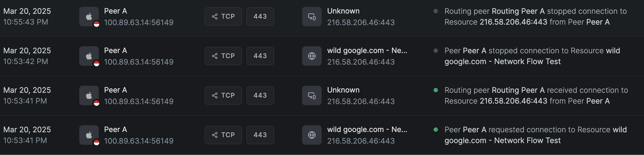
Task: Click the green status dot in the requested connection row
Action: [x=436, y=130]
